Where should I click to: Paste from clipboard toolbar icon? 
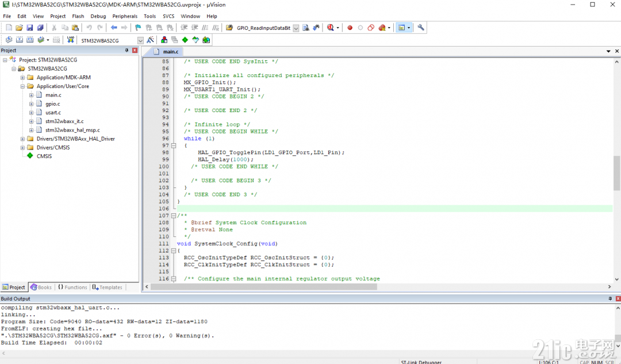75,28
